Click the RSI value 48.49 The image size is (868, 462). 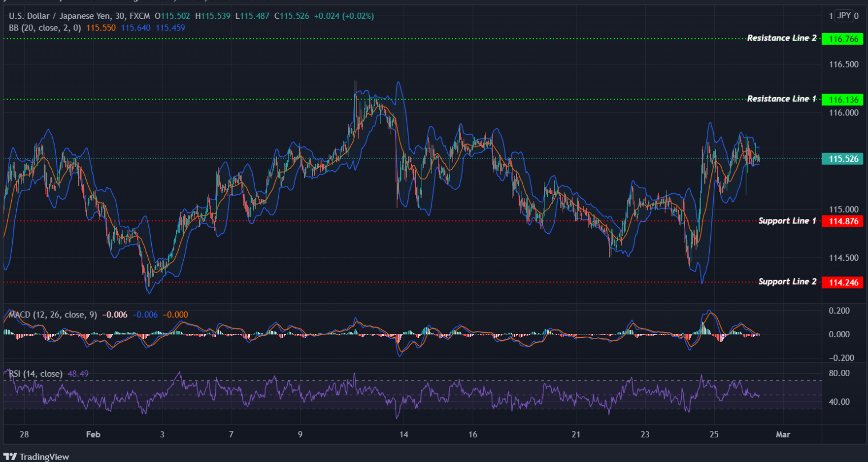(79, 374)
